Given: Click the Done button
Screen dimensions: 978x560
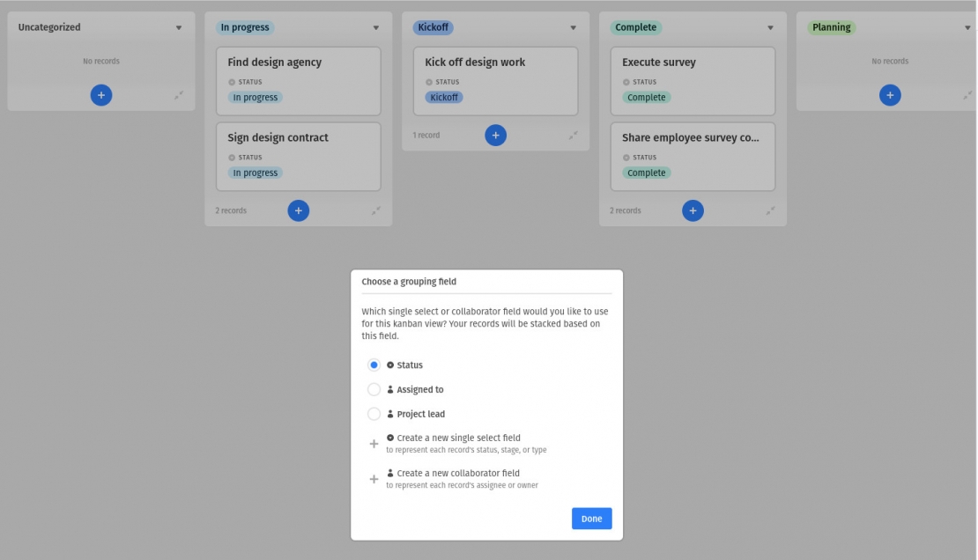Looking at the screenshot, I should click(x=591, y=519).
